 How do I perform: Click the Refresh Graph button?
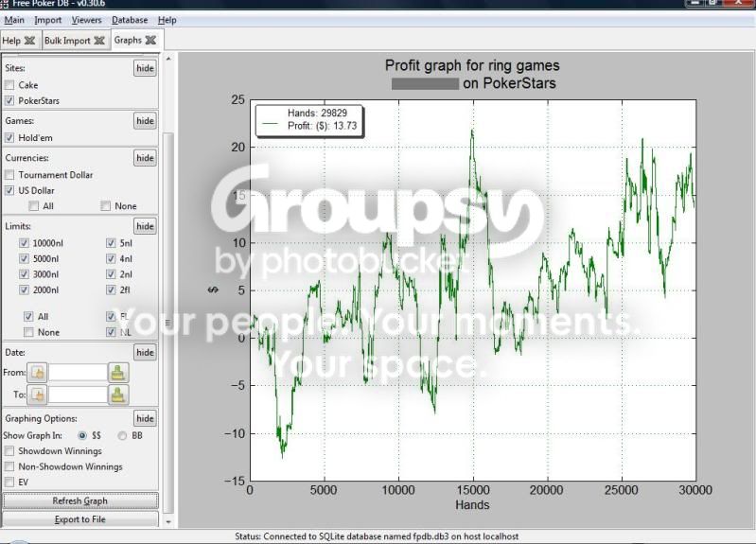80,500
